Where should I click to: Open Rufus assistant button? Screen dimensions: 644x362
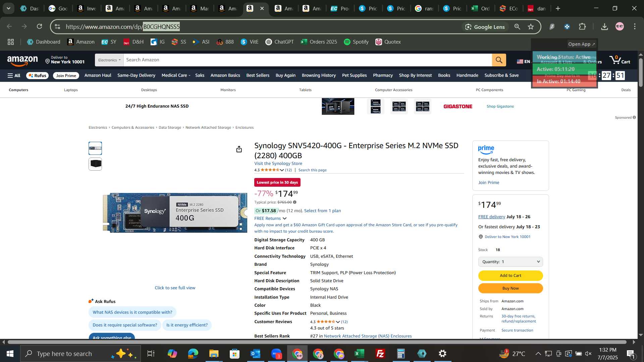[37, 76]
